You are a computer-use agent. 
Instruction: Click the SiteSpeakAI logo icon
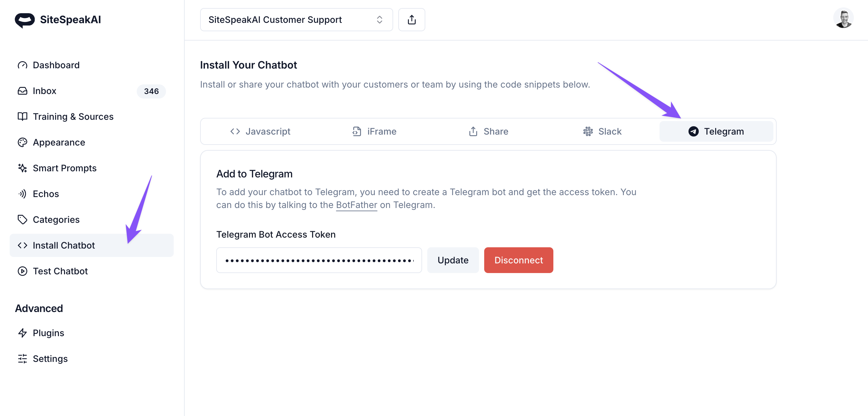tap(24, 20)
